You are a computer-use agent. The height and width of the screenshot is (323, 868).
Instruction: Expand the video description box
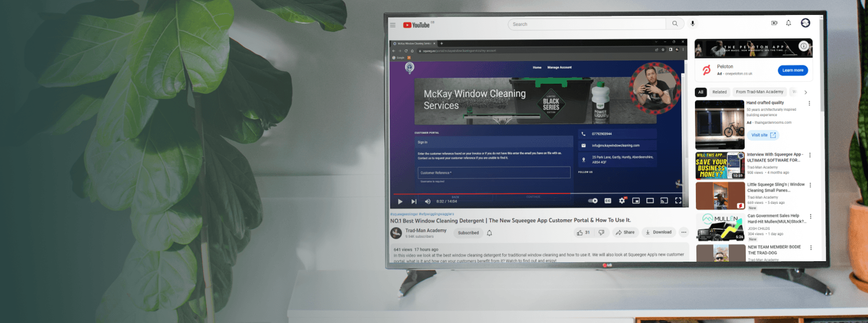click(539, 253)
